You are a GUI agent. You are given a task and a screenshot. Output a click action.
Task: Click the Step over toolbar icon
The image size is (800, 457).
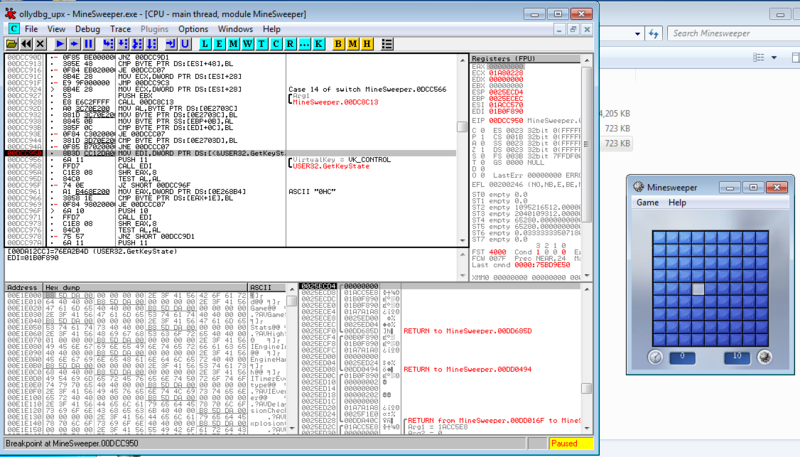pyautogui.click(x=122, y=44)
